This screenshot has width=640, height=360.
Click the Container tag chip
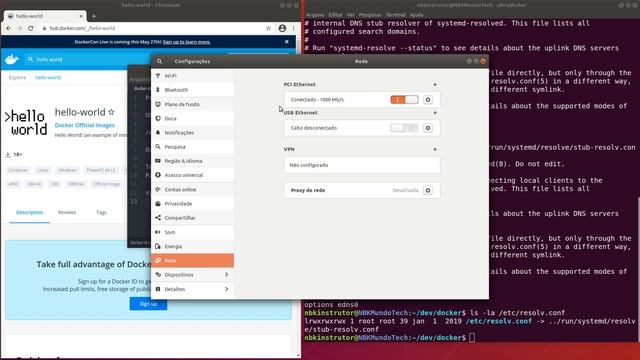(x=18, y=170)
